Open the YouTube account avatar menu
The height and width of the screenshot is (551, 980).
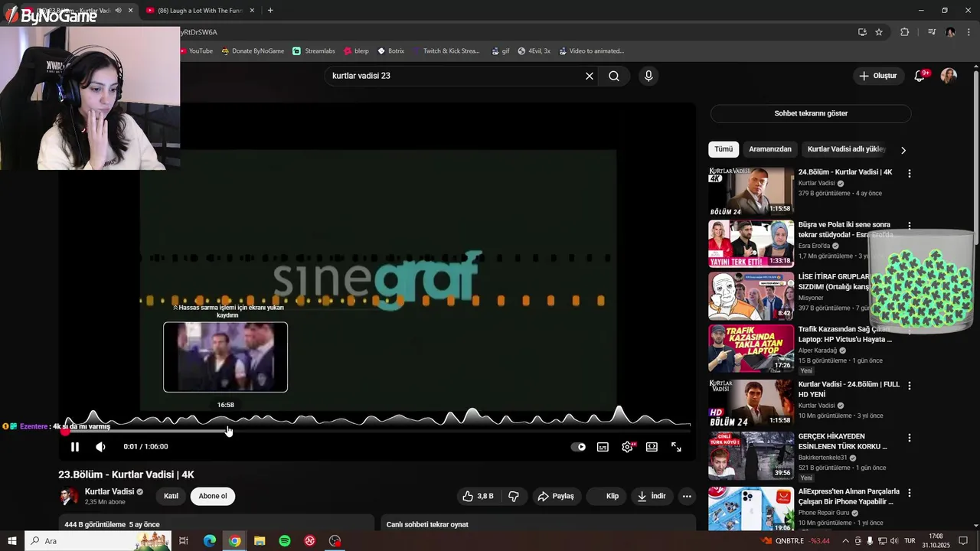click(x=949, y=76)
